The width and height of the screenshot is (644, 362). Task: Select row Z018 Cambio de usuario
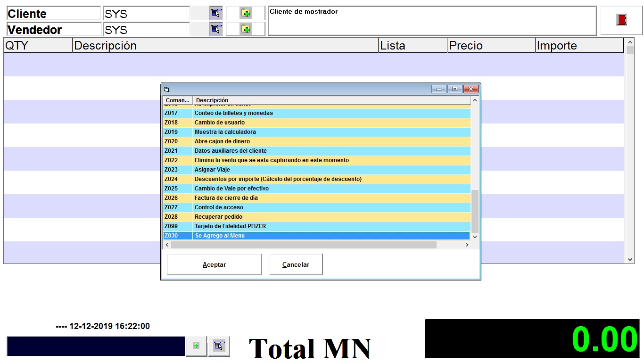pos(317,123)
